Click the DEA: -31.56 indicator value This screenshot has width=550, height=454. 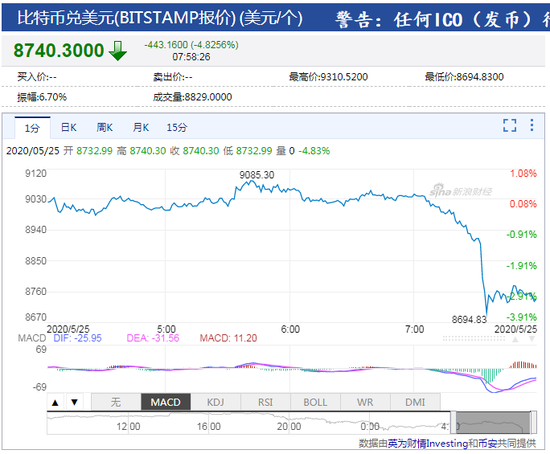click(153, 338)
